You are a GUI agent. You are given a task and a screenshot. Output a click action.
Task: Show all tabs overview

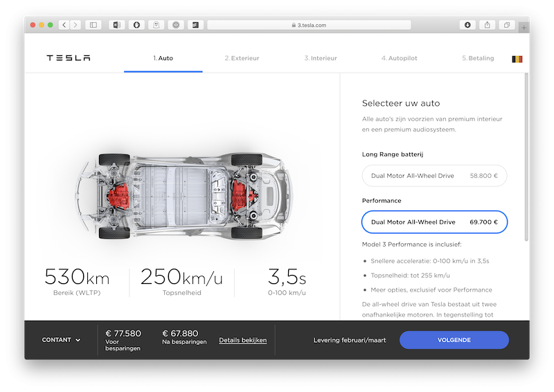tap(507, 25)
